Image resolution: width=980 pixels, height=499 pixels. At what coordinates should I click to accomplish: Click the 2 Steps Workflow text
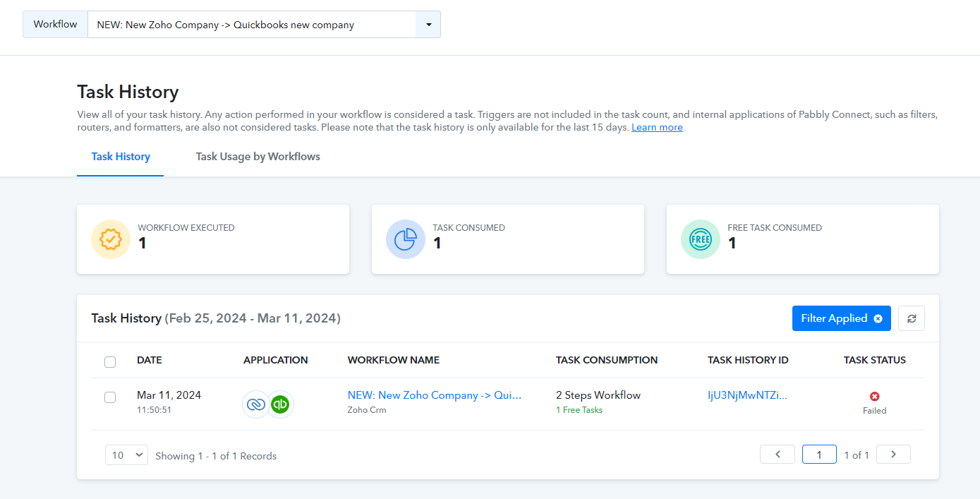tap(598, 395)
